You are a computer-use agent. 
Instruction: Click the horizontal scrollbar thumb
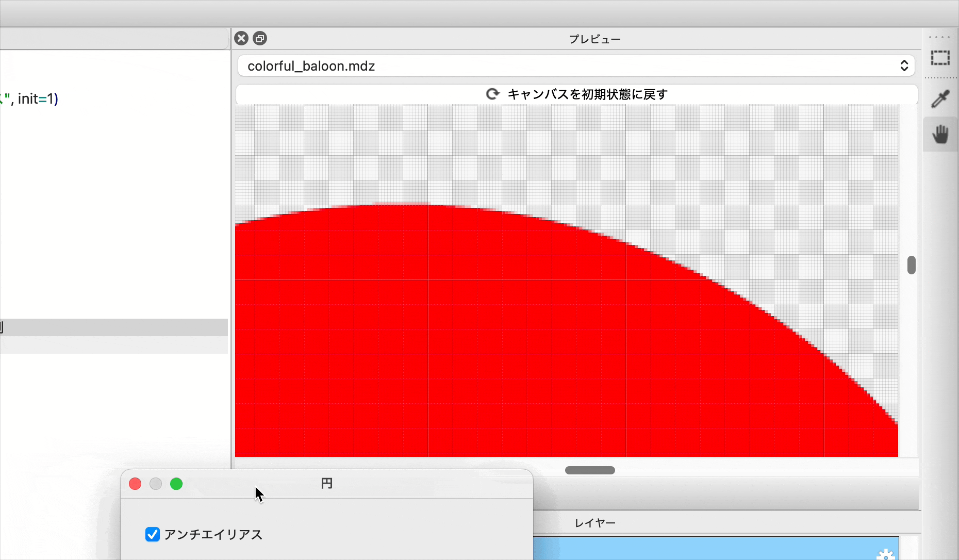pos(589,470)
